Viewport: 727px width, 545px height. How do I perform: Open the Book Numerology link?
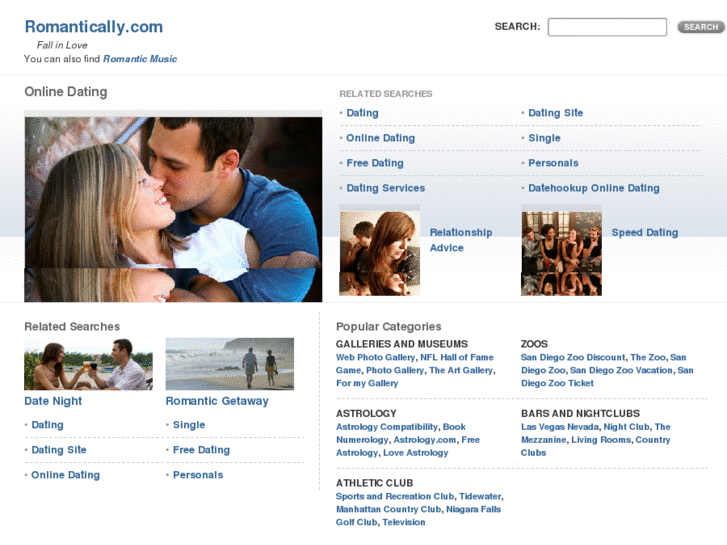pos(401,433)
